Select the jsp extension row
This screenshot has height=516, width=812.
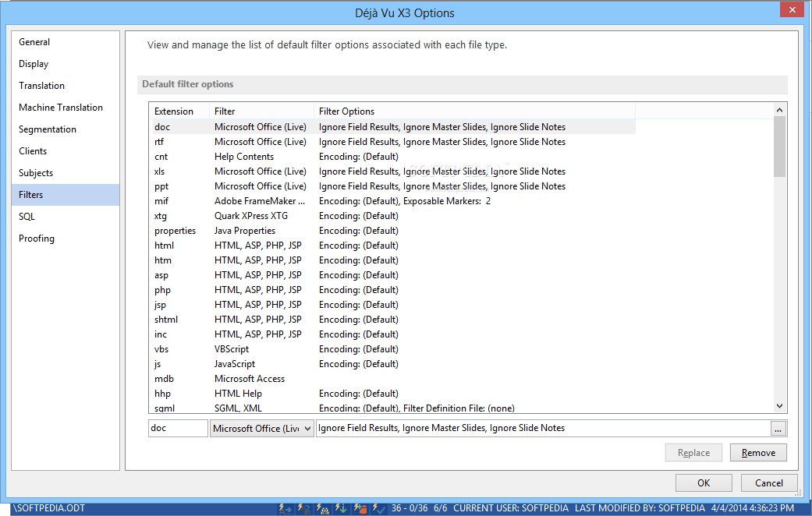393,305
